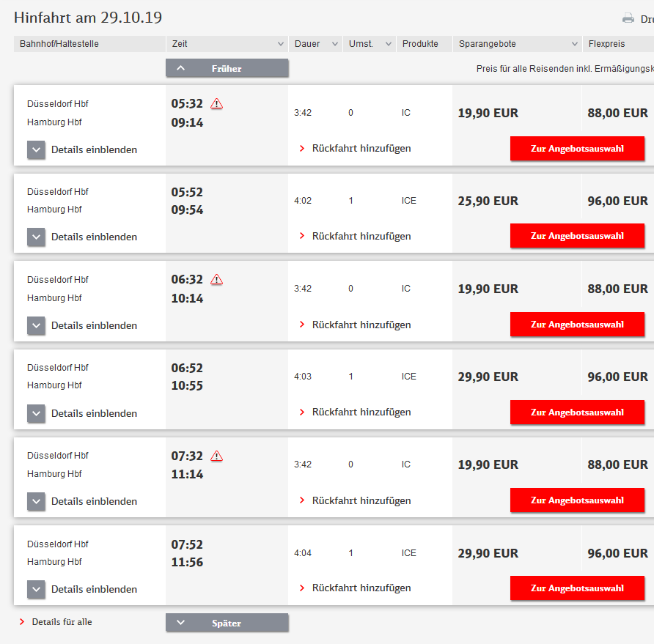Load later connections with Später button
Image resolution: width=654 pixels, height=644 pixels.
click(x=227, y=623)
